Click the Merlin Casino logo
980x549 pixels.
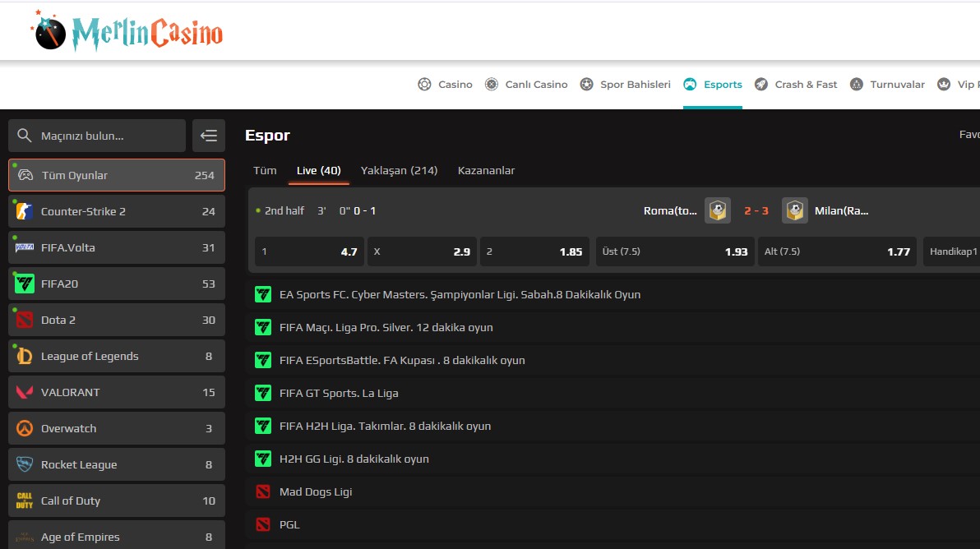click(x=127, y=31)
